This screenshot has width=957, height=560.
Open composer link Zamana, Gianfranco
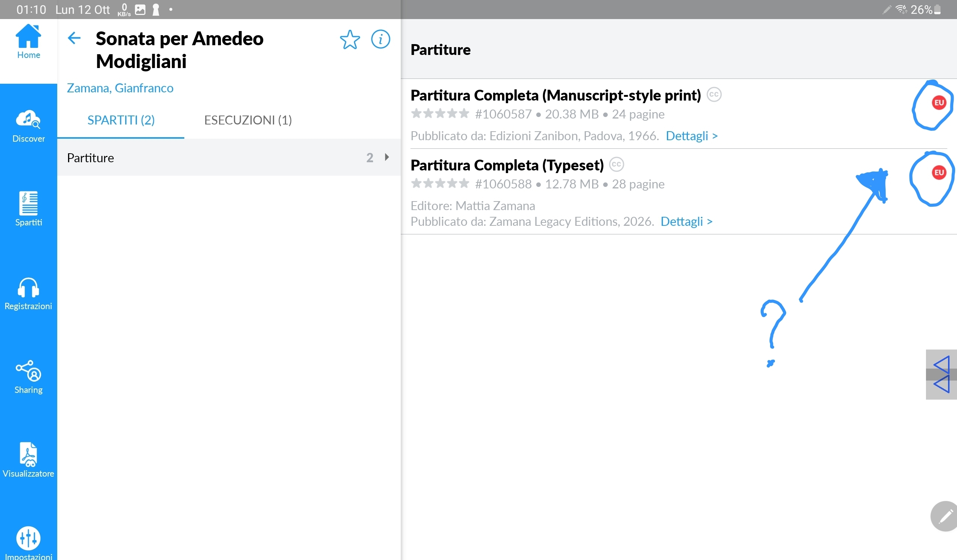pos(120,88)
